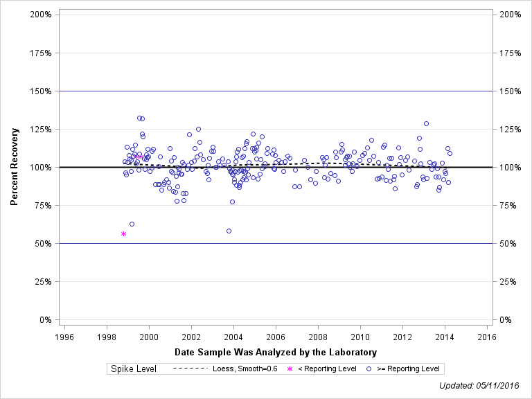Click the left axis '175%' label
This screenshot has height=399, width=532.
(41, 53)
